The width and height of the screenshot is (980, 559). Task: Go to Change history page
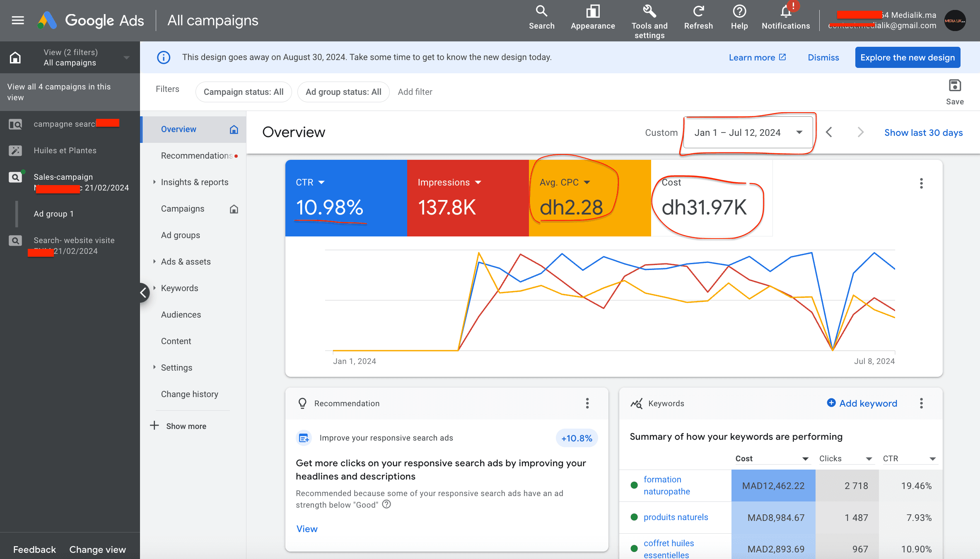pos(189,394)
